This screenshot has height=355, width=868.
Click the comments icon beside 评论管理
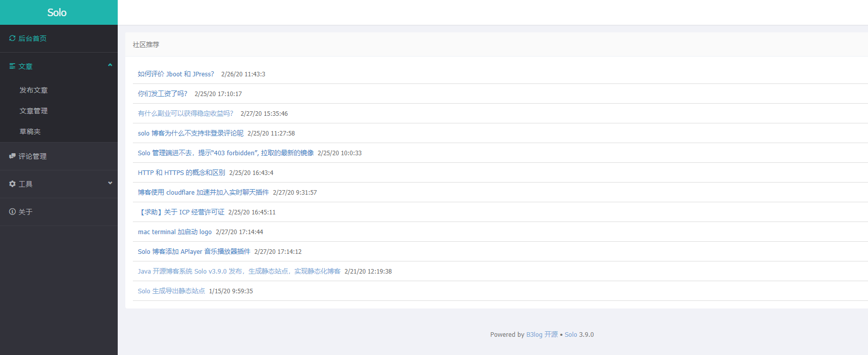[x=12, y=156]
